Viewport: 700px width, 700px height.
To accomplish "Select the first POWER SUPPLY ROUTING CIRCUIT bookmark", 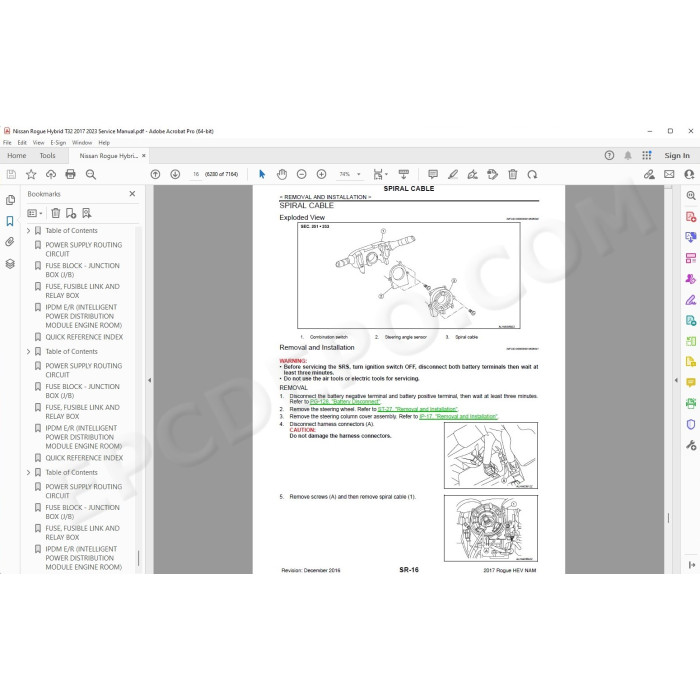I will point(83,249).
